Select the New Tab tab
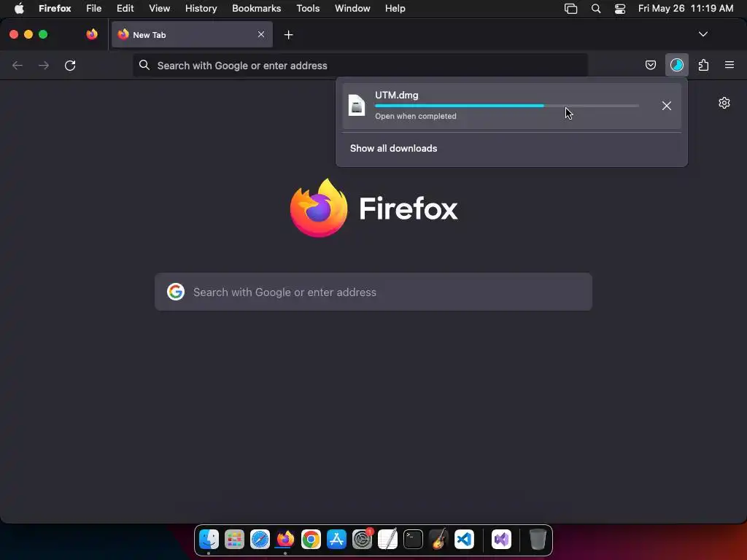The width and height of the screenshot is (747, 560). point(192,34)
